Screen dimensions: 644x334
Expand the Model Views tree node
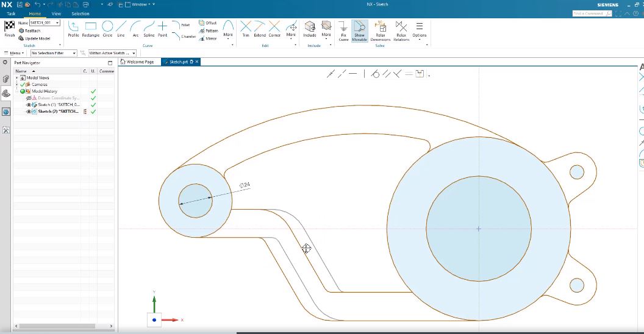[17, 77]
